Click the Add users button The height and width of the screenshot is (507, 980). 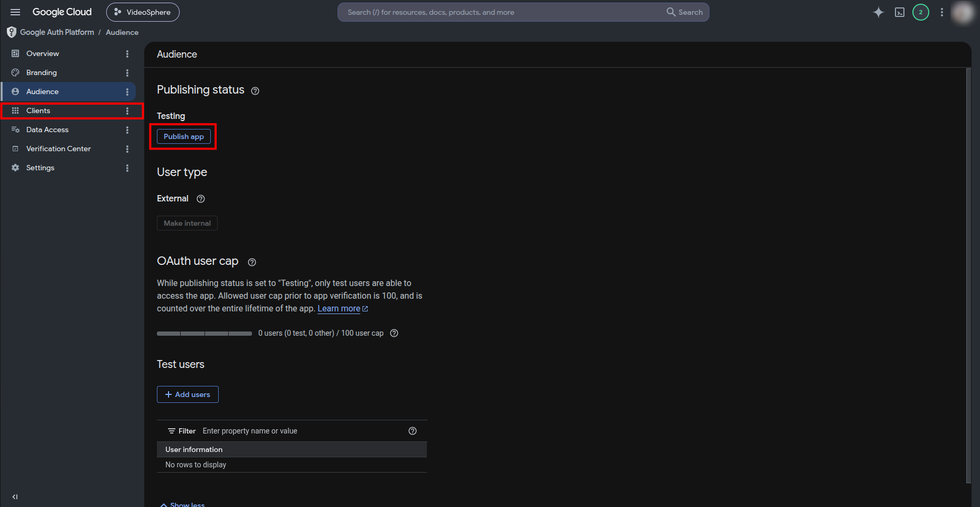pos(188,394)
